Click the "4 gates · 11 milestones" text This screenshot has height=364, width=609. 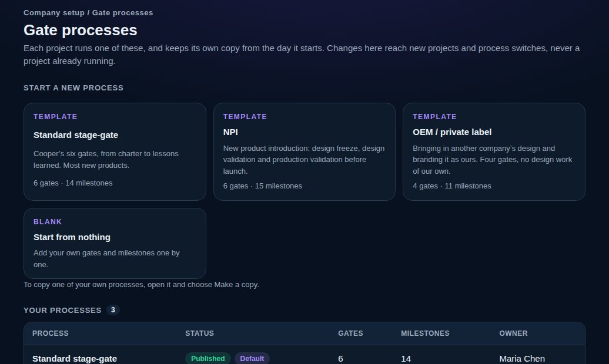pos(451,186)
